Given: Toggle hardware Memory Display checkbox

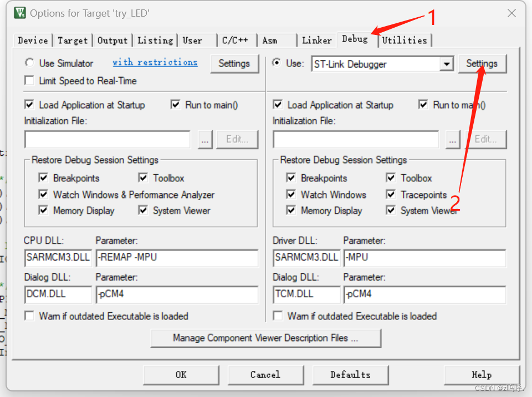Looking at the screenshot, I should coord(291,210).
